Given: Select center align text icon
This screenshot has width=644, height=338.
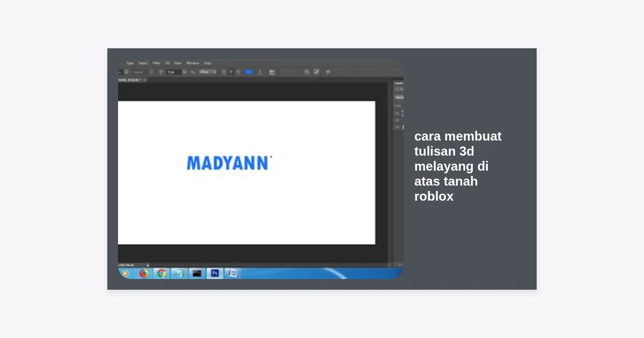Looking at the screenshot, I should [x=231, y=72].
